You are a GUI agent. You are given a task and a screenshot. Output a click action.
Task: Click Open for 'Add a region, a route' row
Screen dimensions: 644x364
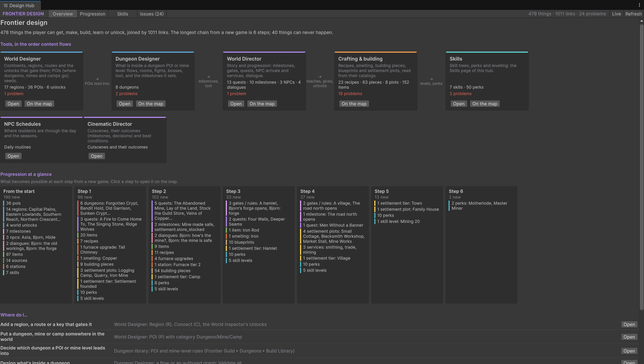tap(629, 325)
